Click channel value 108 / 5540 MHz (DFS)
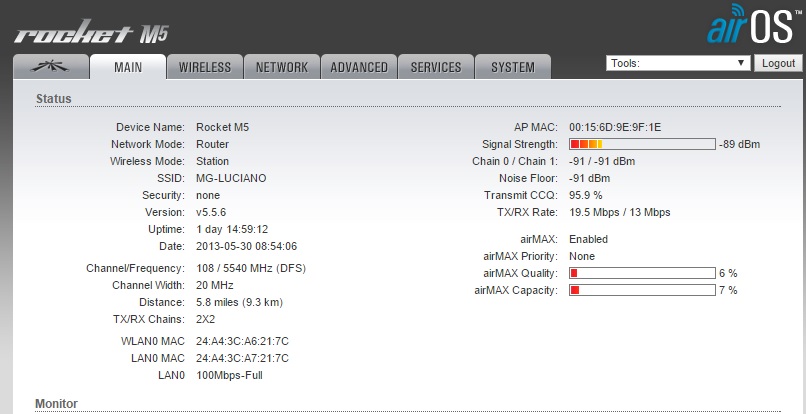The width and height of the screenshot is (806, 414). tap(251, 268)
